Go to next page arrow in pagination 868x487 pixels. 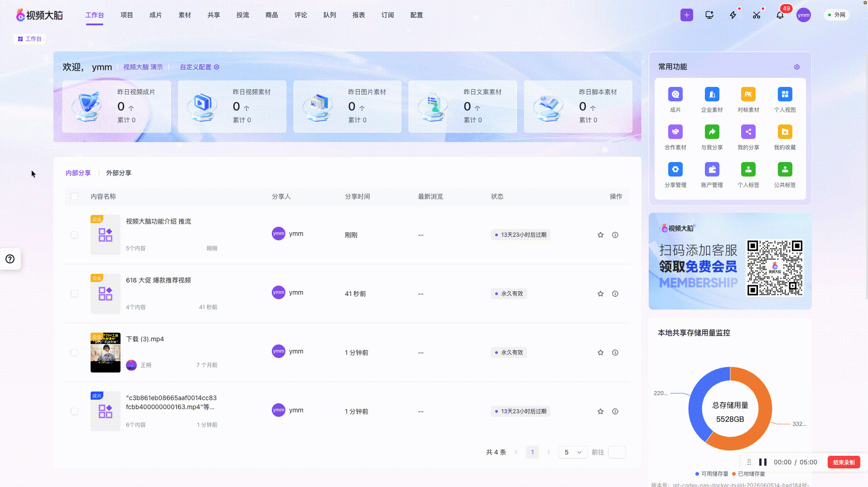pyautogui.click(x=549, y=452)
